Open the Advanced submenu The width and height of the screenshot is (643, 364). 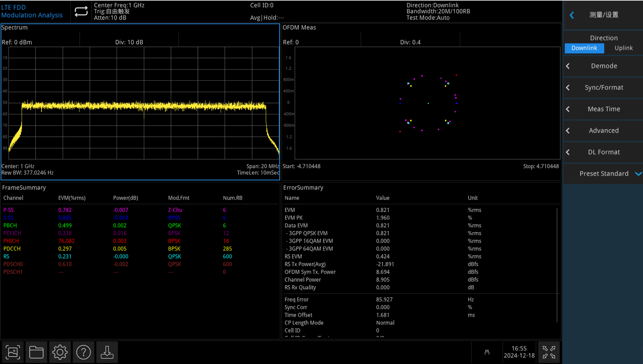[x=603, y=131]
